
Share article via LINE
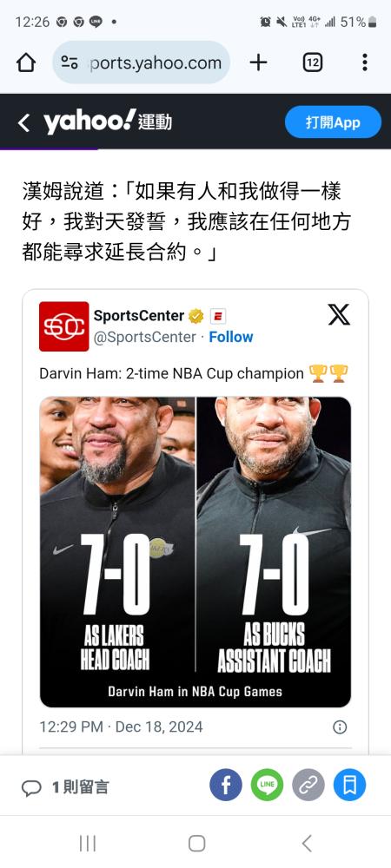coord(267,785)
